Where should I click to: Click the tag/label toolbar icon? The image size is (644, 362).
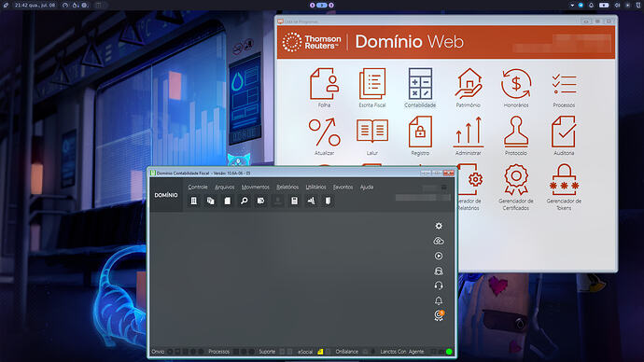click(260, 201)
